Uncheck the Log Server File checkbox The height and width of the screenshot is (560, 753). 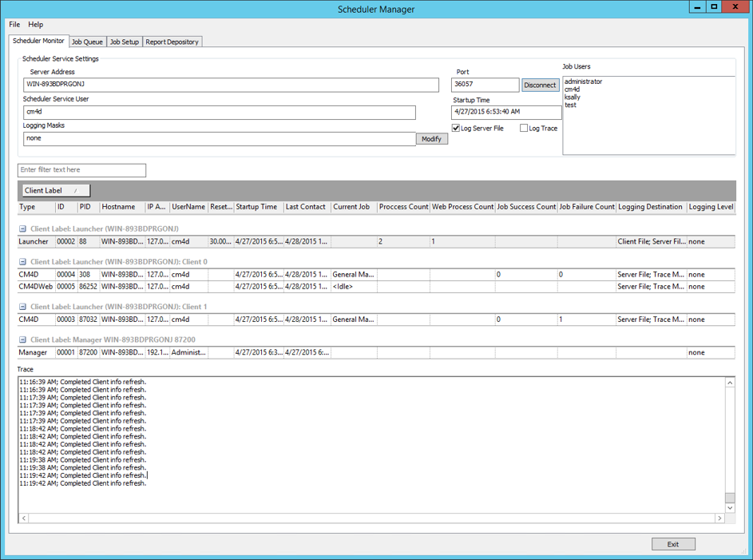(x=456, y=128)
